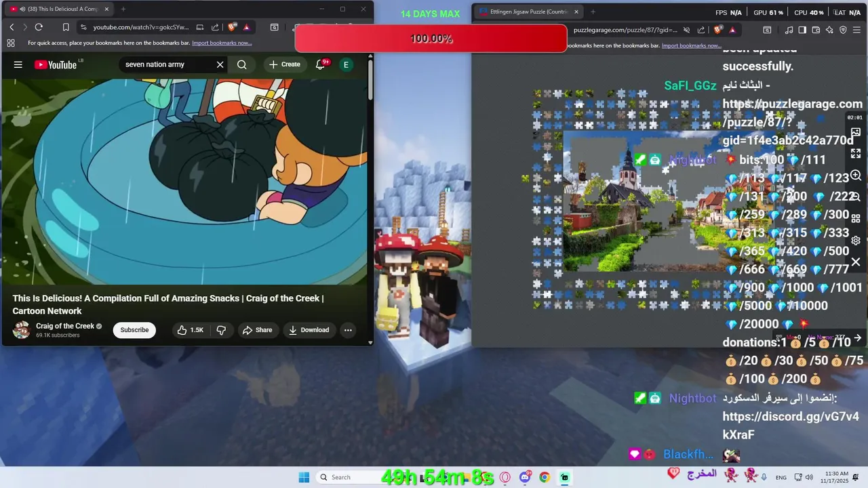Click Import bookmarks now in YouTube window

point(222,43)
